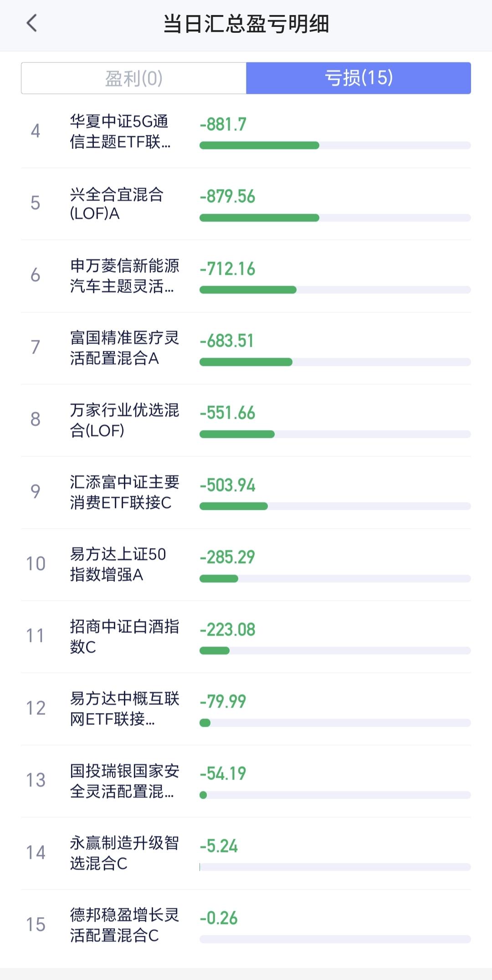This screenshot has width=492, height=980.
Task: Tap 国投瑞银国家安全灵活配置 fund
Action: tap(124, 780)
